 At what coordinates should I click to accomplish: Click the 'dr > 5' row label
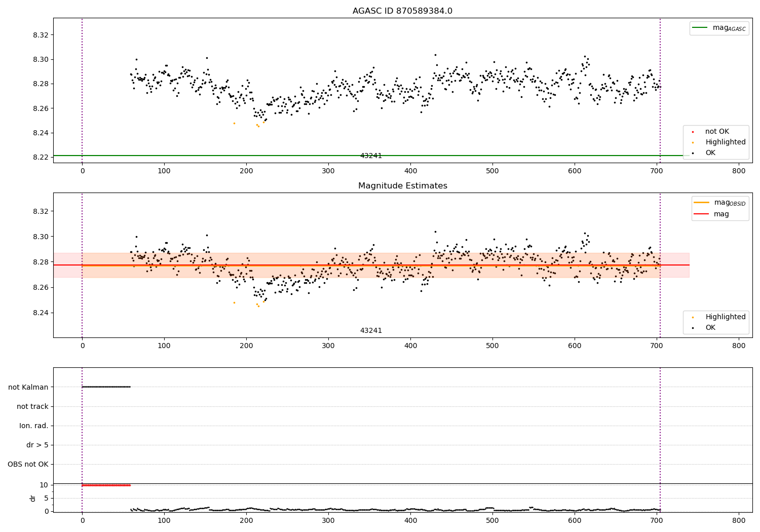click(x=37, y=445)
